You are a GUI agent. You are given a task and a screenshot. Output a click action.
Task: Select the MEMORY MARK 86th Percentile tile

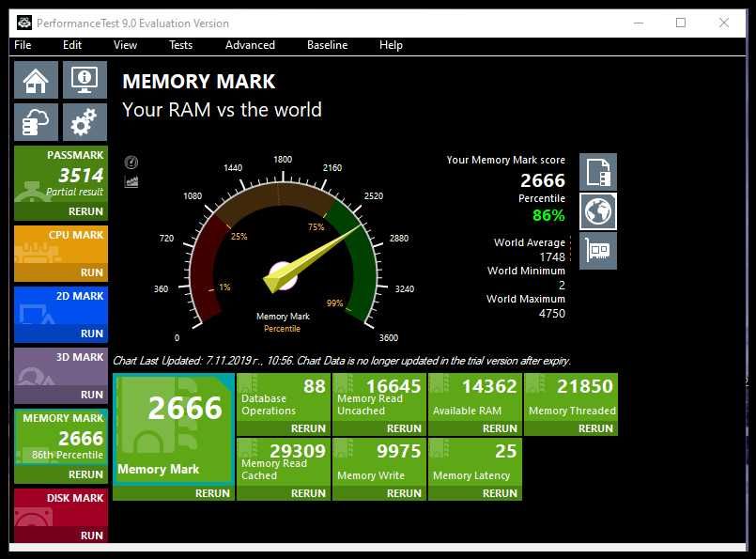61,438
